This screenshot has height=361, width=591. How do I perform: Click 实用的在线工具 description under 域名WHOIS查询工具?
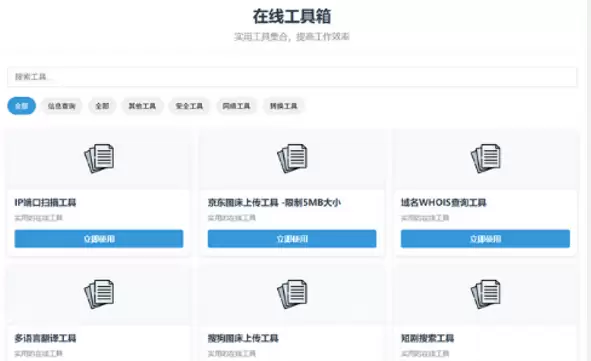425,218
